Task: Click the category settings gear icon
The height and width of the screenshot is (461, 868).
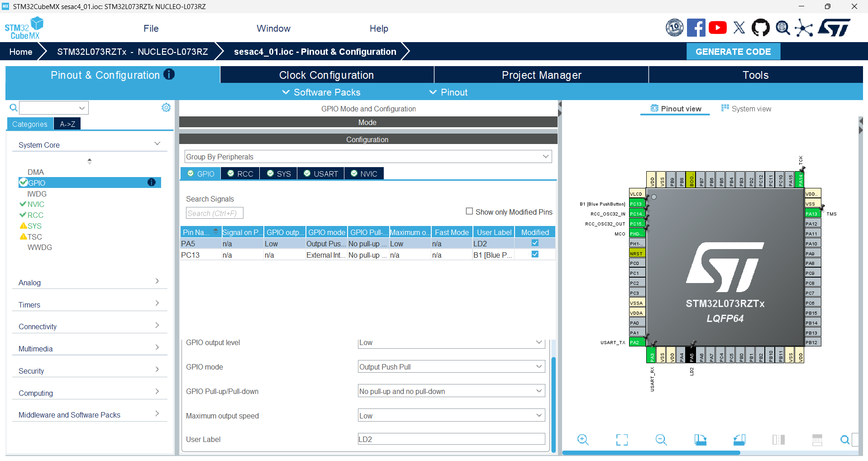Action: [x=166, y=107]
